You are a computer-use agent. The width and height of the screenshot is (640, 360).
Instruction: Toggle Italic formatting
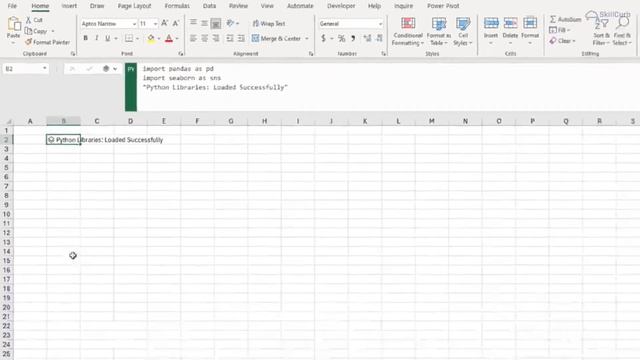tap(97, 38)
